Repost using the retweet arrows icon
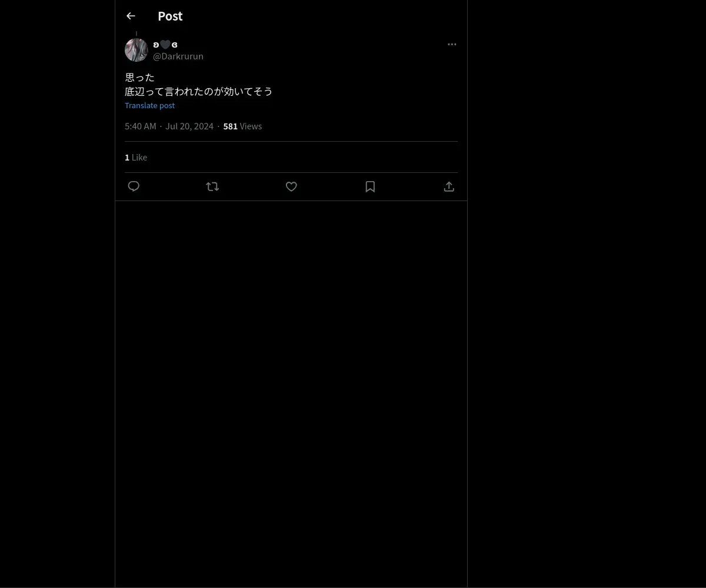Viewport: 706px width, 588px height. click(x=212, y=186)
